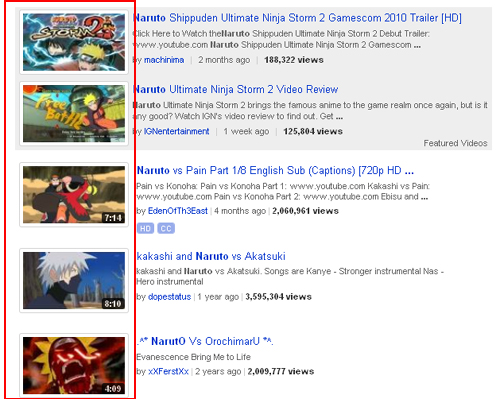The image size is (500, 399).
Task: Click the CC captions badge
Action: pos(166,228)
